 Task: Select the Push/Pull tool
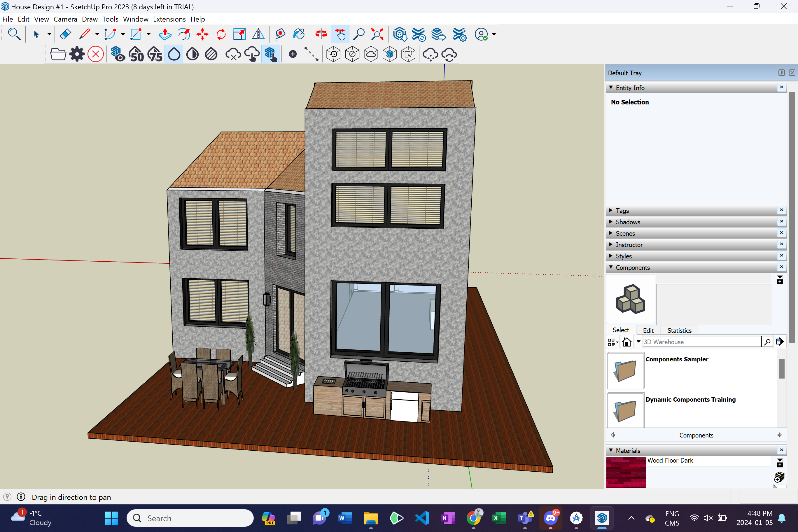tap(165, 34)
